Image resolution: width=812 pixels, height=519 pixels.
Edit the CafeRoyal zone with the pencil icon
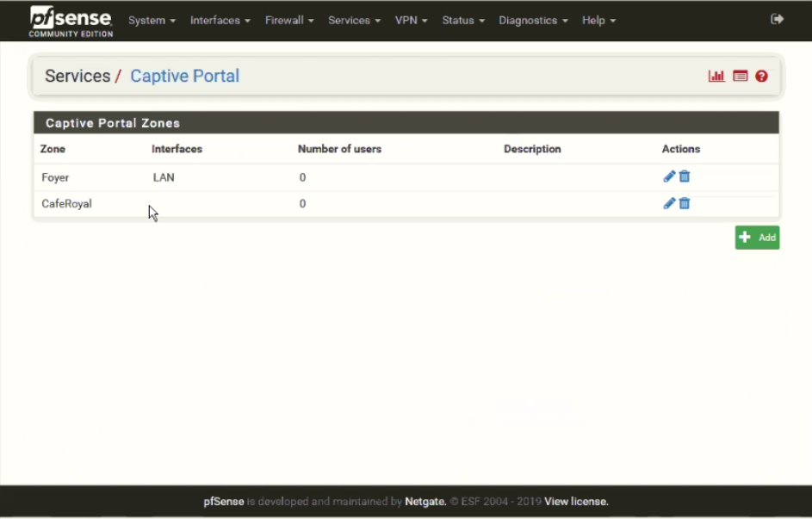(x=668, y=204)
